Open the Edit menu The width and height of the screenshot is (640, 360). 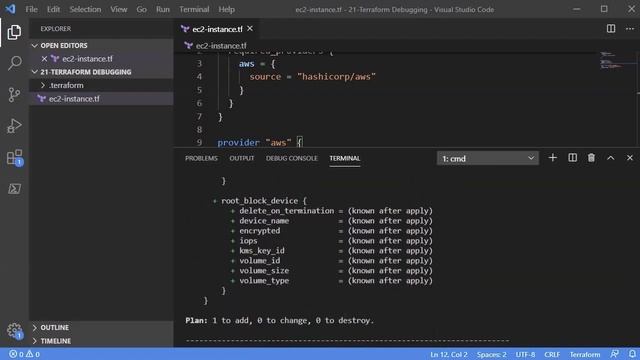[x=53, y=9]
